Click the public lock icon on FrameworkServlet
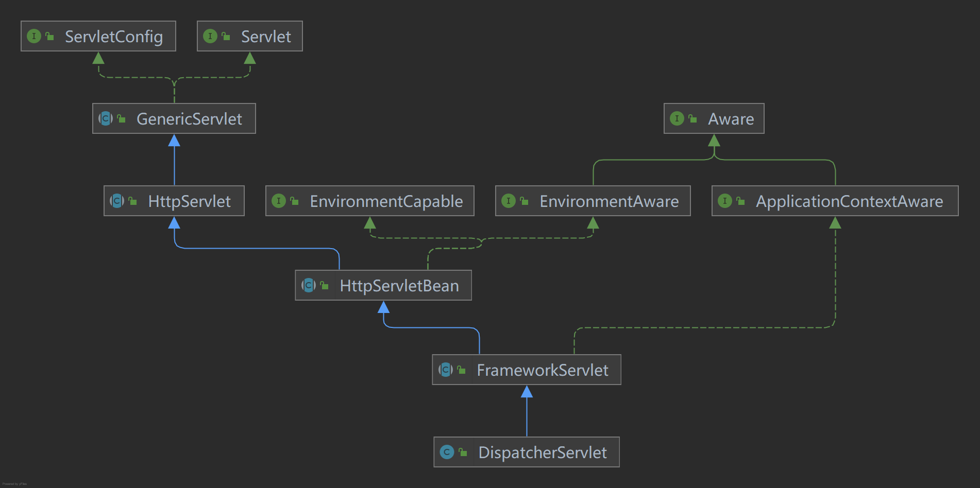 click(461, 370)
